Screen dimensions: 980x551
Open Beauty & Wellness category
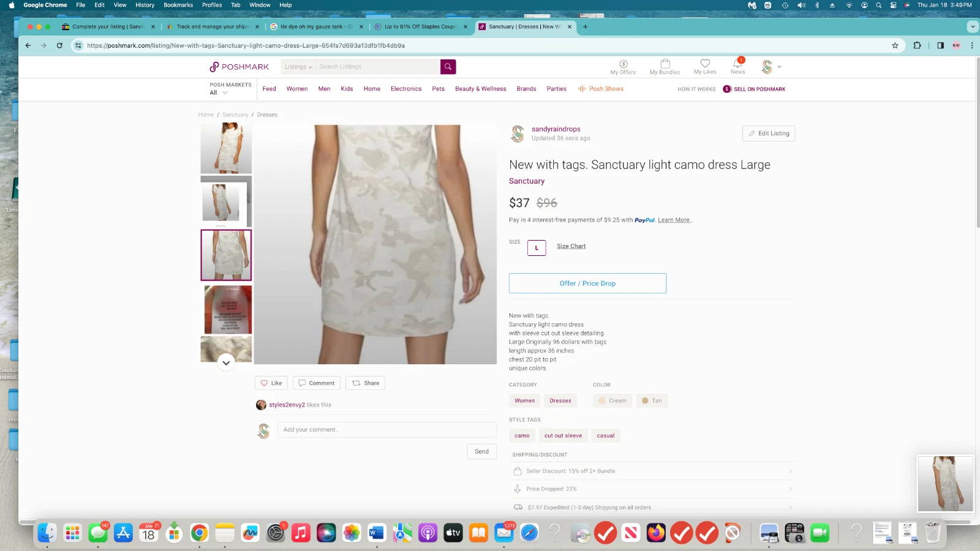(x=480, y=89)
